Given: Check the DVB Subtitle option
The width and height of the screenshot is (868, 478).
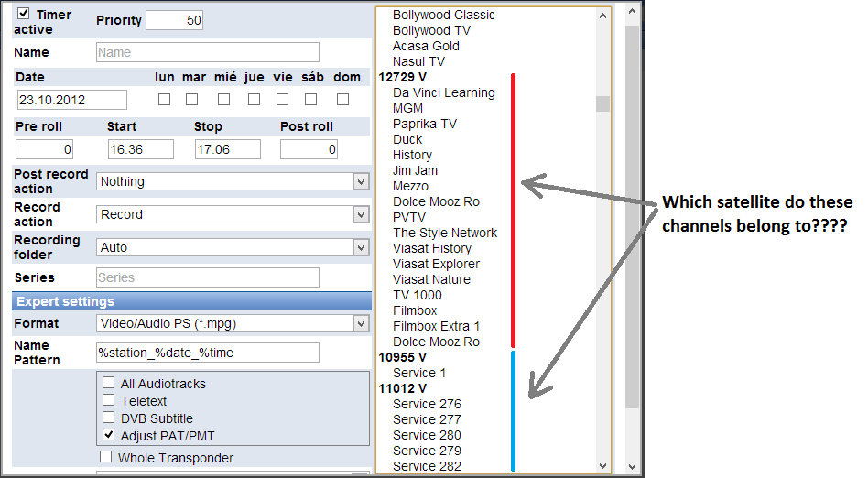Looking at the screenshot, I should click(x=109, y=418).
